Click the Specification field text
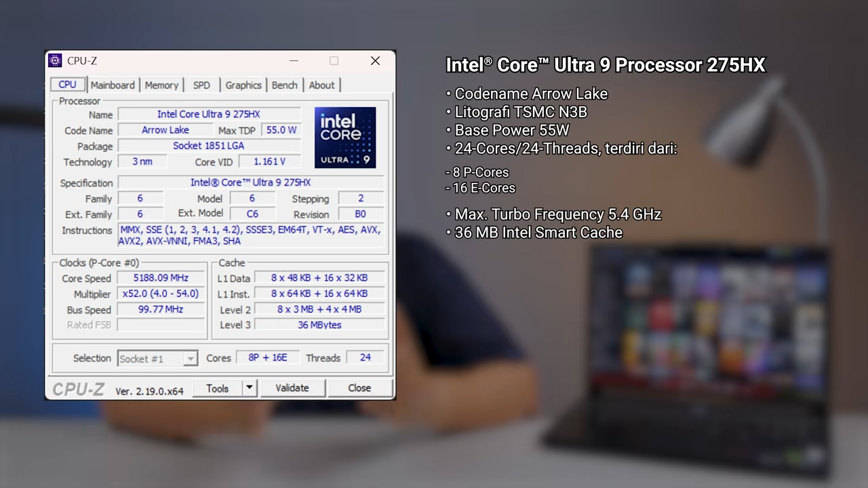The image size is (868, 488). [251, 182]
